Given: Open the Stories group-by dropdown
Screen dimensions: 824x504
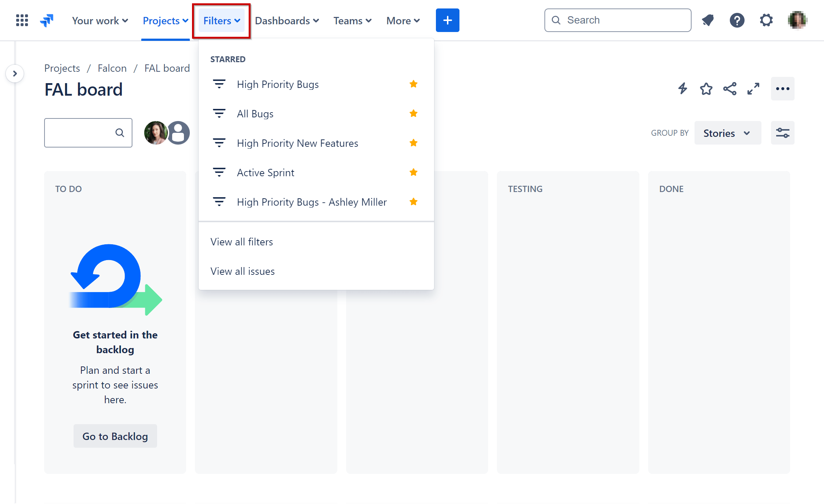Looking at the screenshot, I should 727,133.
